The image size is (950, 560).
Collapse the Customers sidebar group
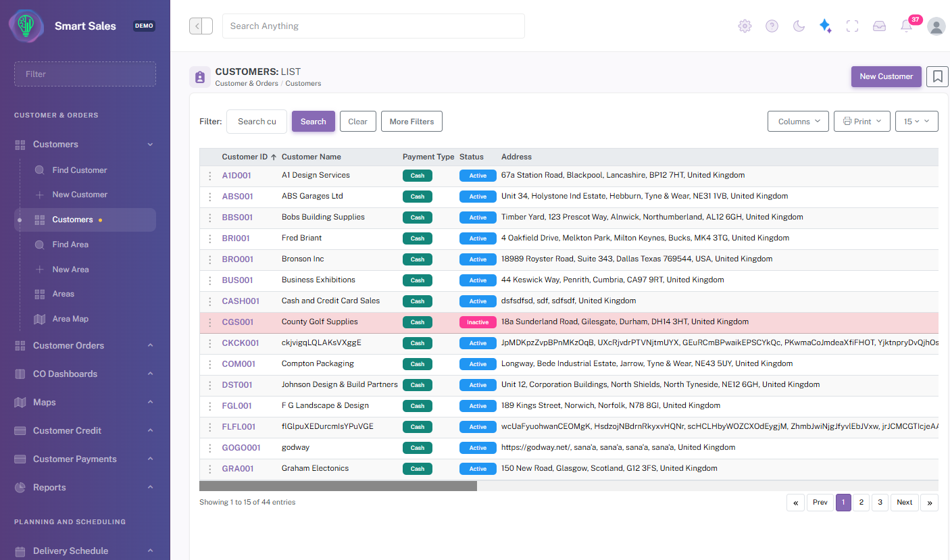[85, 144]
